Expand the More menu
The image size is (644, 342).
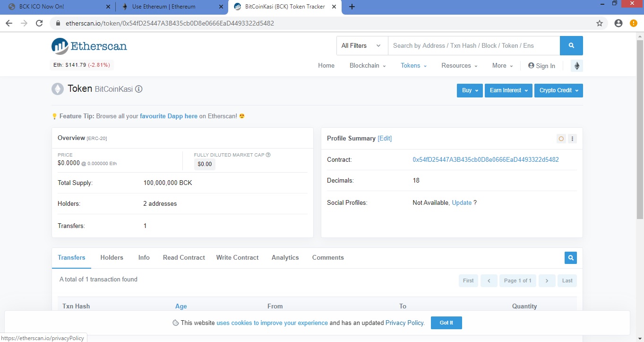(503, 66)
